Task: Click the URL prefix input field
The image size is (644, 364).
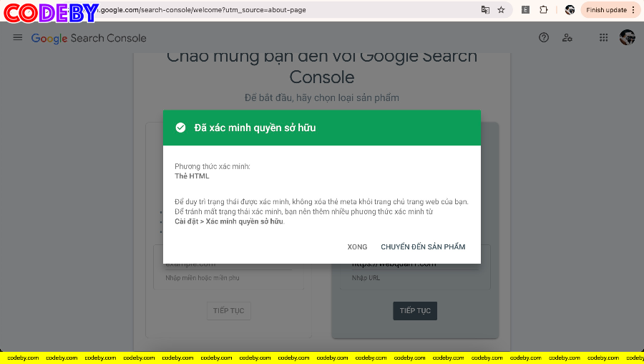Action: 415,264
